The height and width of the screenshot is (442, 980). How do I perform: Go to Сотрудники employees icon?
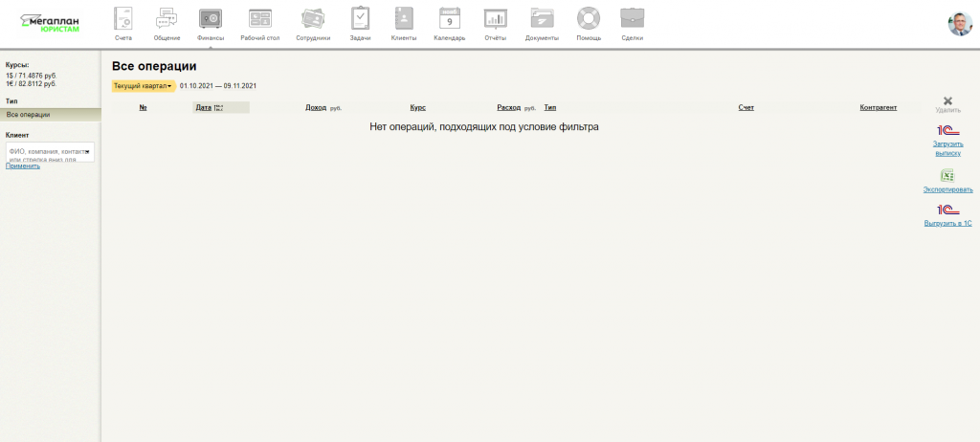[x=312, y=19]
